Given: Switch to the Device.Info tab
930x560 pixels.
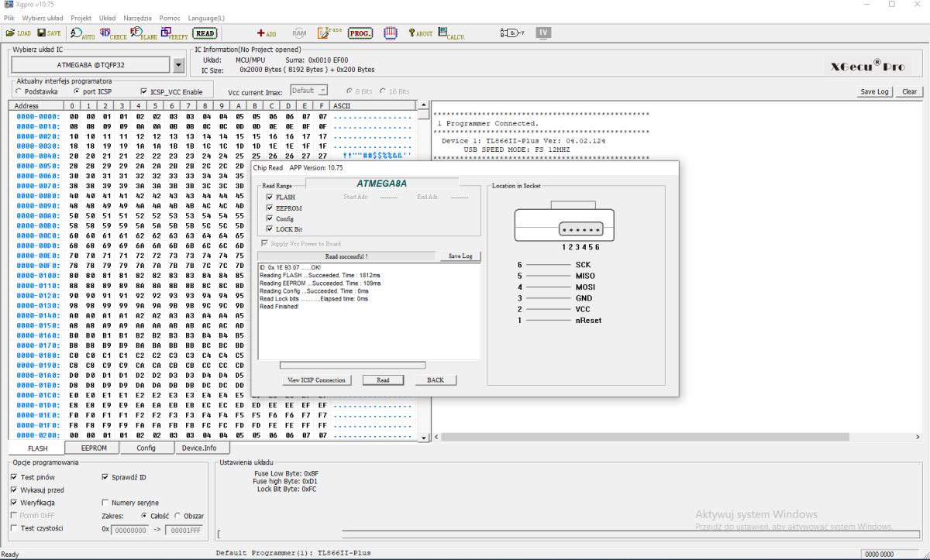Looking at the screenshot, I should pos(199,448).
